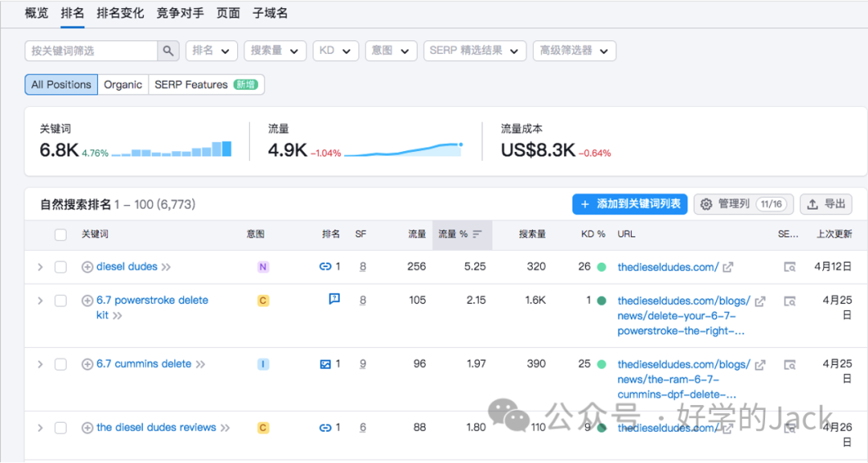Click double-arrow icon after powerstroke delete kit
The width and height of the screenshot is (868, 463).
click(x=117, y=316)
